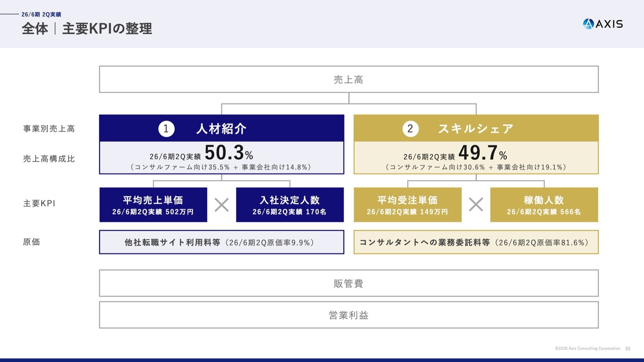Click the circled number 2 badge
644x362 pixels.
click(x=410, y=129)
